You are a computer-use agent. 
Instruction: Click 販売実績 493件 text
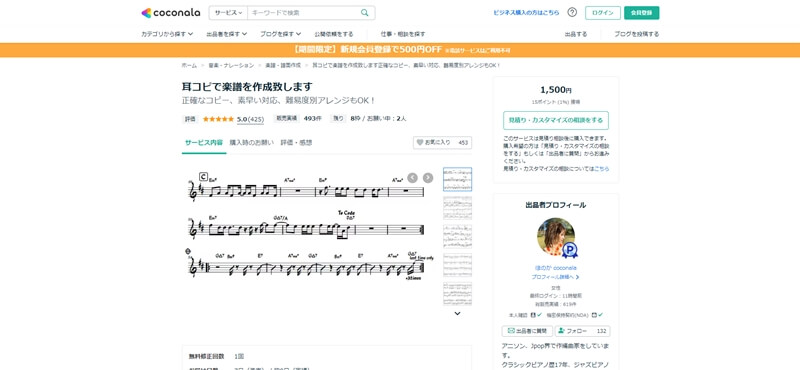point(298,118)
